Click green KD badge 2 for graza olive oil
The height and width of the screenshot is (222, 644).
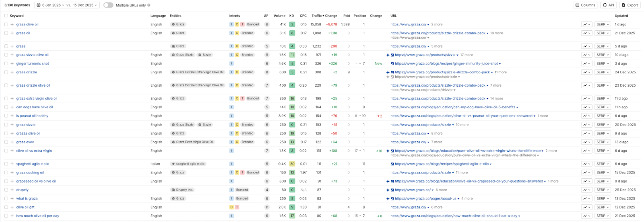(x=292, y=24)
